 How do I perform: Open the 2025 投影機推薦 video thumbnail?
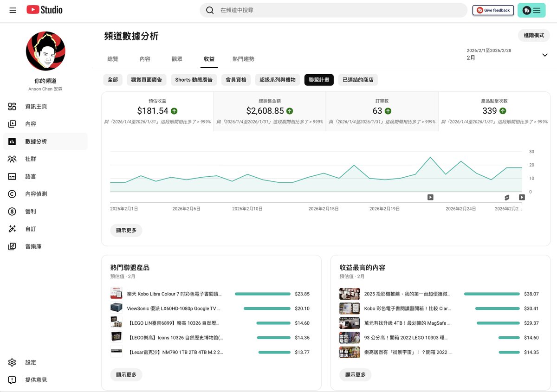[350, 294]
